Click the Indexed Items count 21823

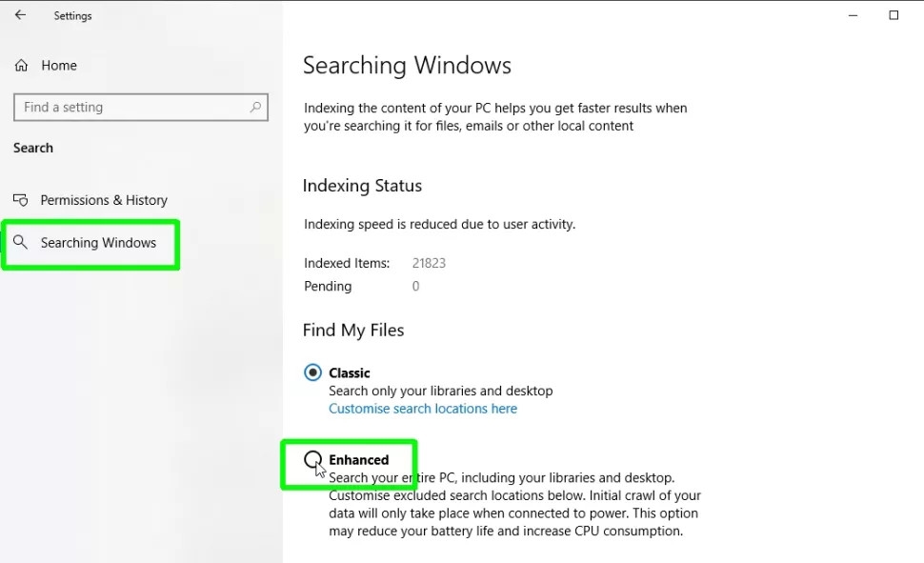pyautogui.click(x=429, y=263)
